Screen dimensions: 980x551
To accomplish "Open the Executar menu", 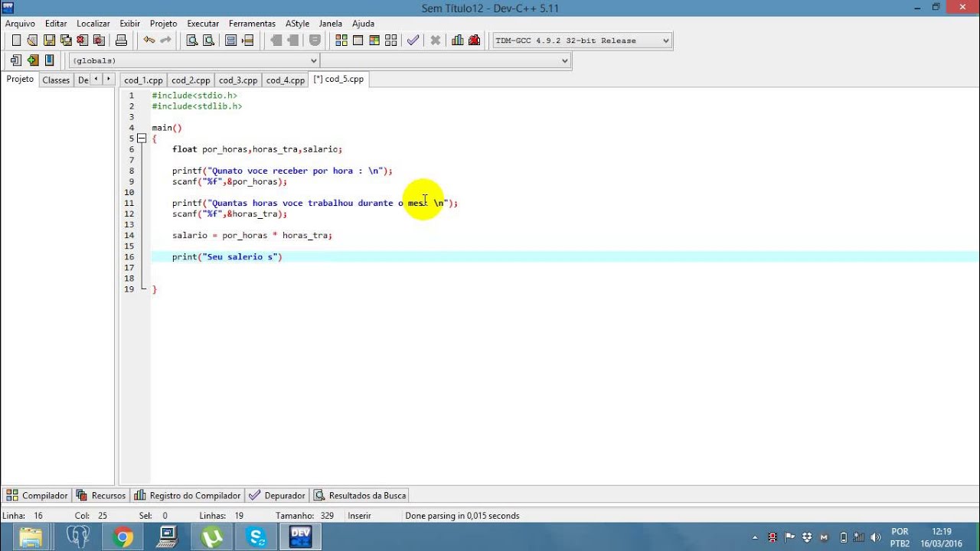I will coord(203,24).
